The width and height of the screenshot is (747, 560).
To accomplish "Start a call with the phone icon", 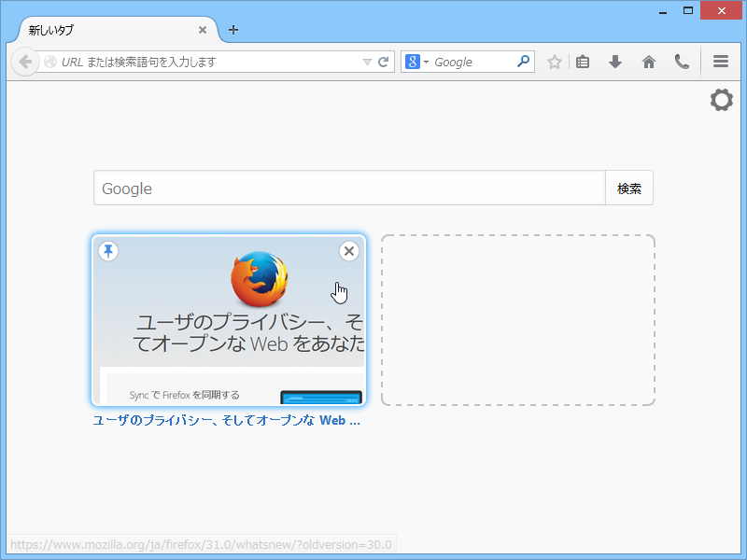I will pos(682,62).
